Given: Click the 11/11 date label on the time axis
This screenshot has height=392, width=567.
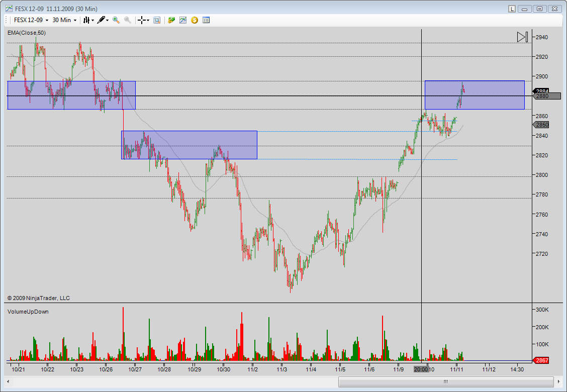Looking at the screenshot, I should (457, 369).
